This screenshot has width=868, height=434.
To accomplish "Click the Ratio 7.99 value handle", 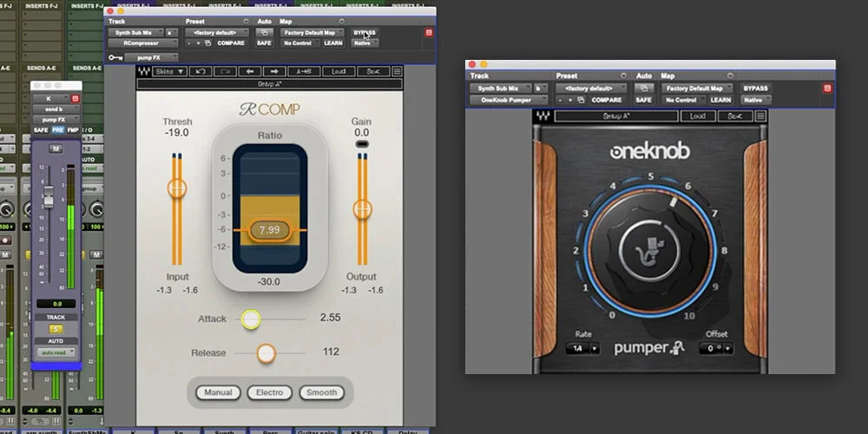I will 270,230.
